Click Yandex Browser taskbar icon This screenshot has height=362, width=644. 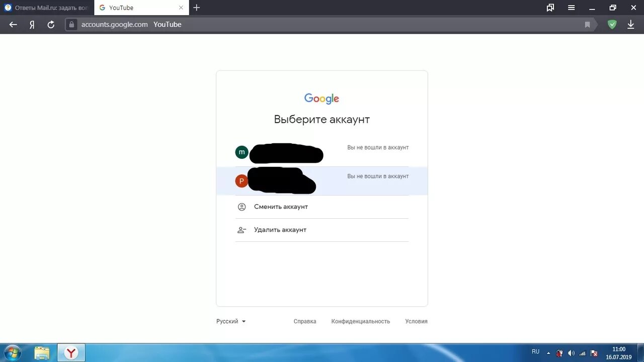coord(71,353)
